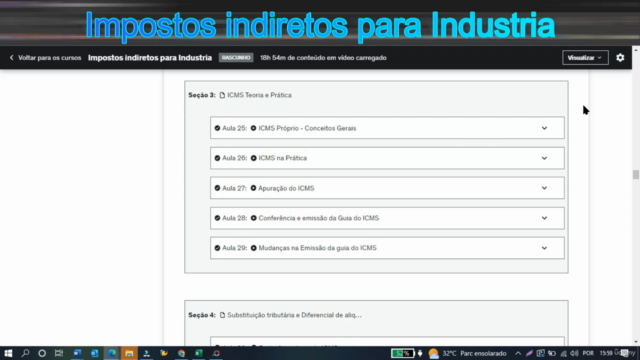640x360 pixels.
Task: Expand Aula 27 Apuração do ICMS chevron
Action: coord(544,188)
